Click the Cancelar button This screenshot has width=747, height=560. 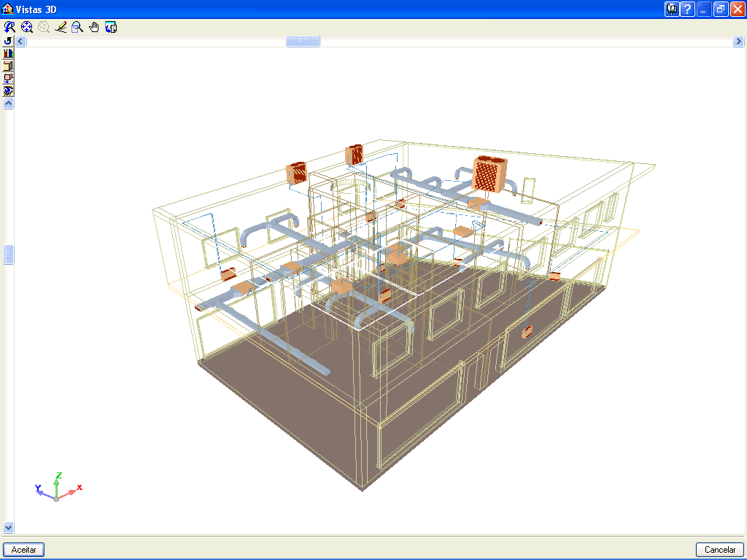coord(720,550)
